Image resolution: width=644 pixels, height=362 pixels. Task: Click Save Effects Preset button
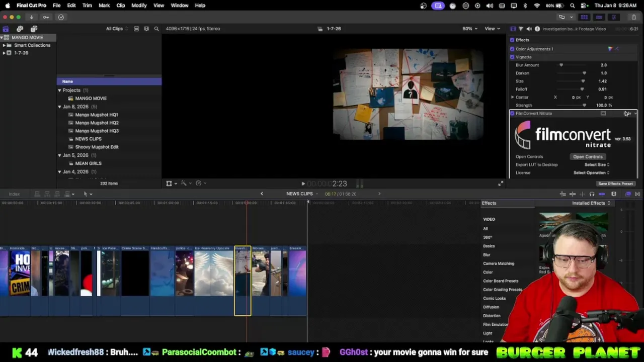pyautogui.click(x=615, y=184)
